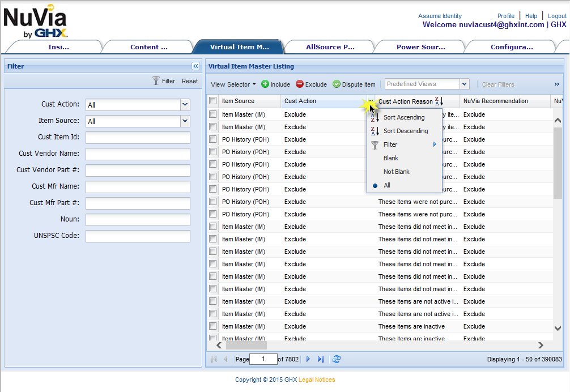
Task: Show more toolbar options via double-arrow icon
Action: click(556, 84)
